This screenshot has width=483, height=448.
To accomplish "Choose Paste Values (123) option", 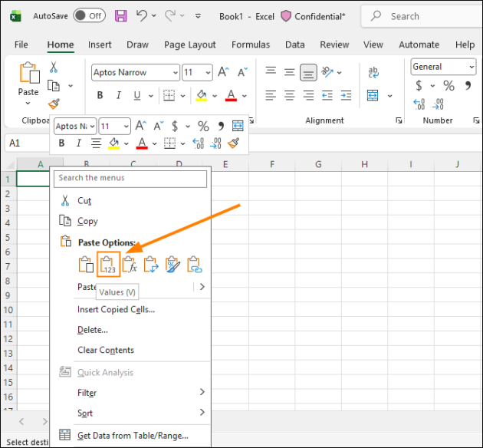I will click(108, 265).
